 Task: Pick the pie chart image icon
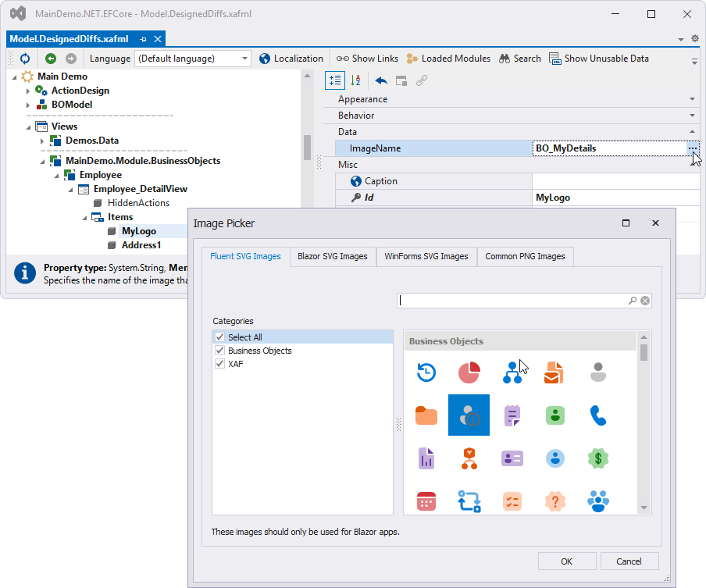click(x=469, y=372)
